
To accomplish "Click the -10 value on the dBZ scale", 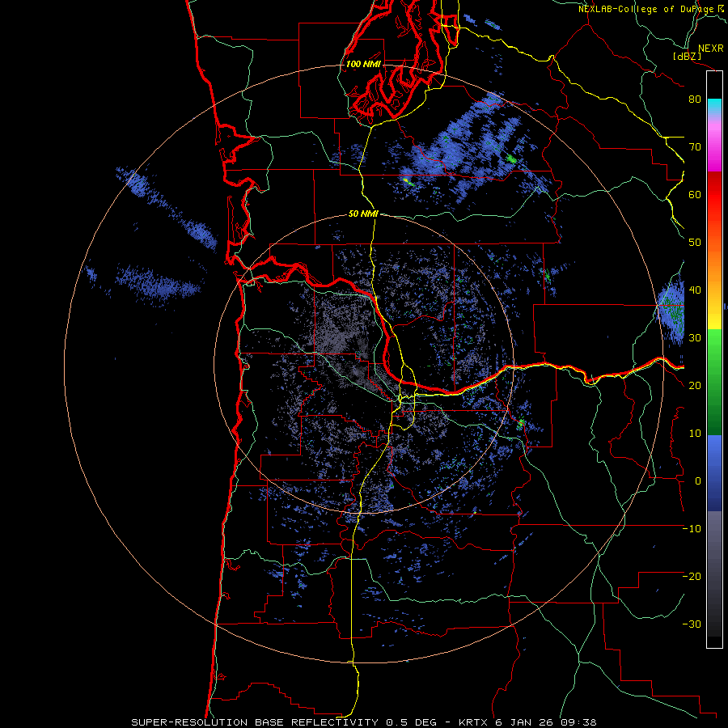I will [692, 529].
